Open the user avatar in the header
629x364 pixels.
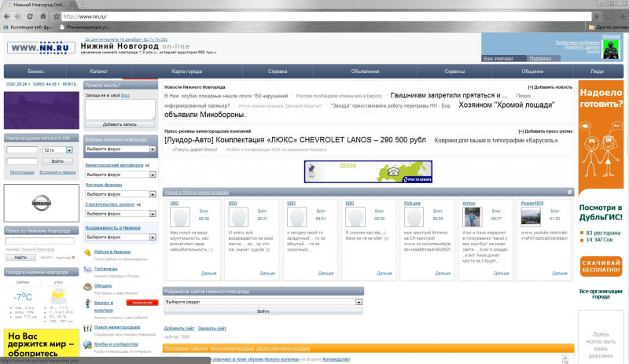(611, 50)
